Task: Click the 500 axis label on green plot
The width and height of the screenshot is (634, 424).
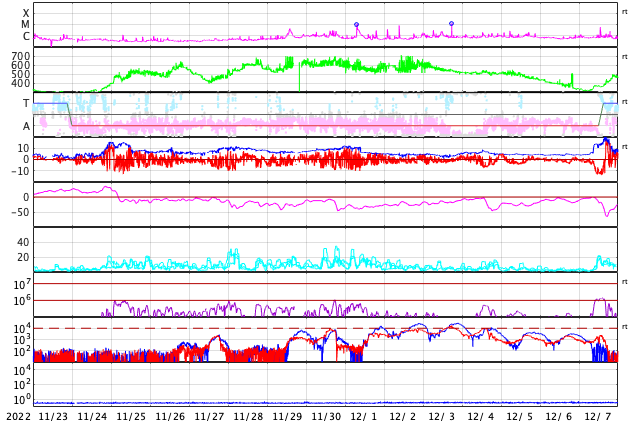Action: (x=21, y=74)
